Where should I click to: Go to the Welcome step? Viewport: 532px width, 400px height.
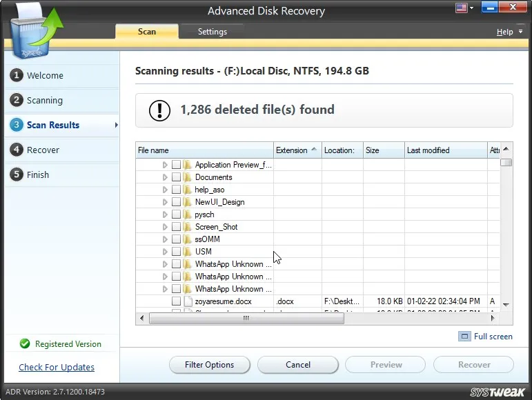(62, 75)
